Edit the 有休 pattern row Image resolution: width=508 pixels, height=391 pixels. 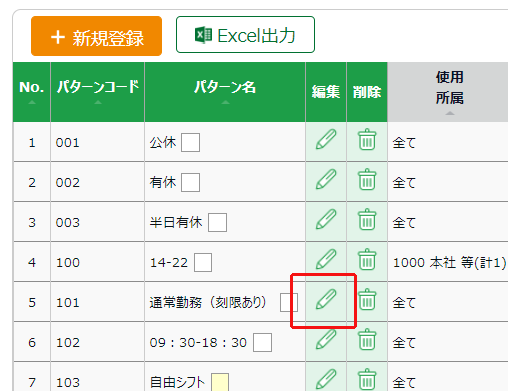click(x=326, y=179)
